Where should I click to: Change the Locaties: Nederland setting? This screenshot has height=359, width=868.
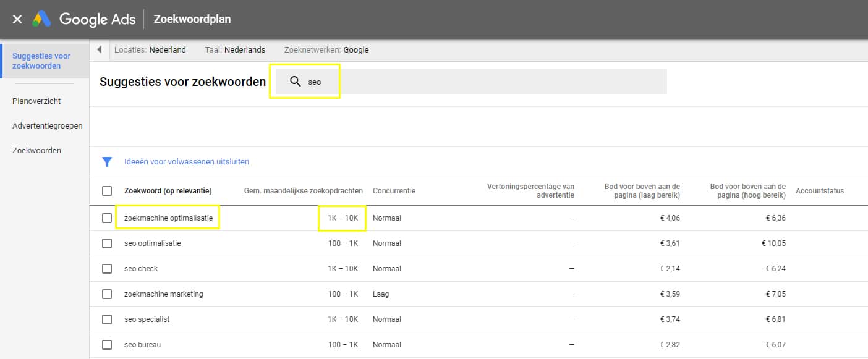tap(150, 50)
